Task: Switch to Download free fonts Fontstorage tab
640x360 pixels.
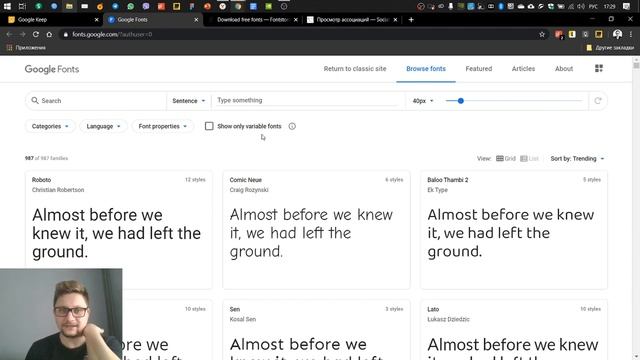Action: click(x=252, y=20)
